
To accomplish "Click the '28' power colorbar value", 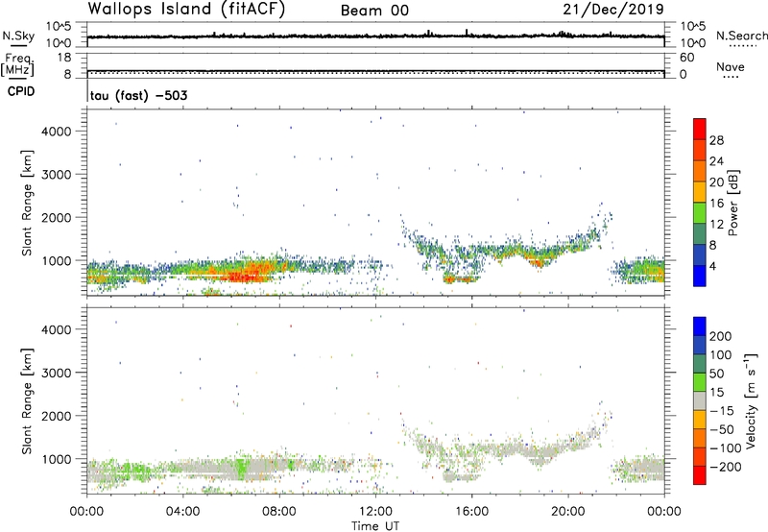I will (716, 140).
